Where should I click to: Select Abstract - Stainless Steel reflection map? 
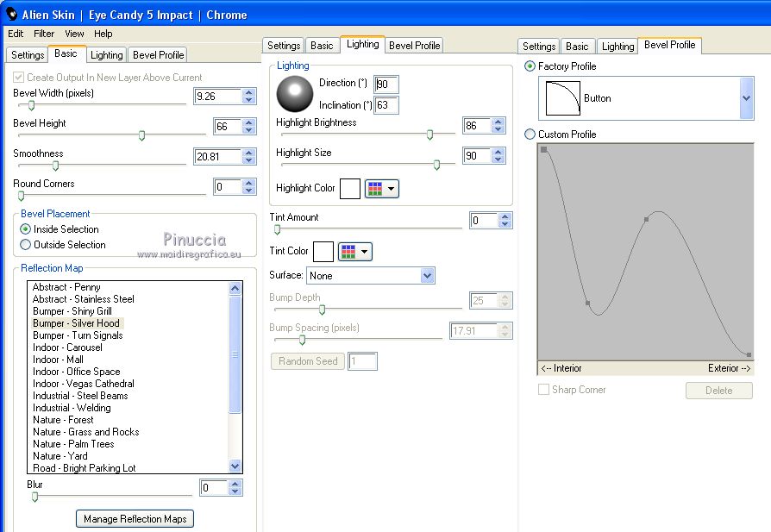[x=83, y=299]
